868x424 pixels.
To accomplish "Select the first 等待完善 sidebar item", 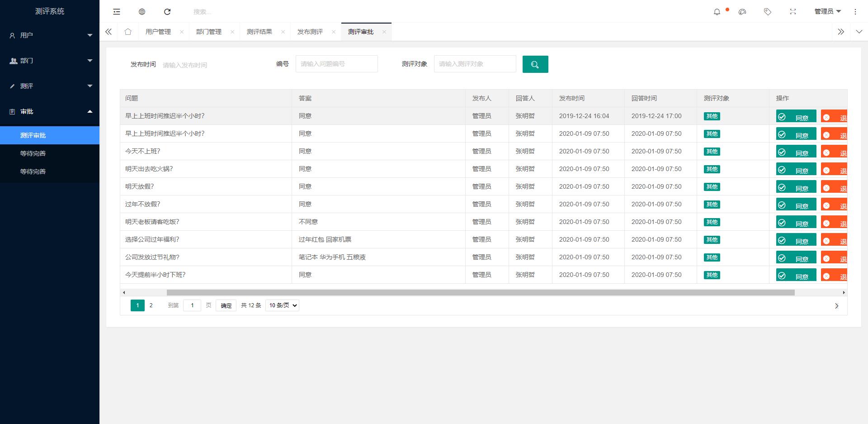I will point(50,153).
